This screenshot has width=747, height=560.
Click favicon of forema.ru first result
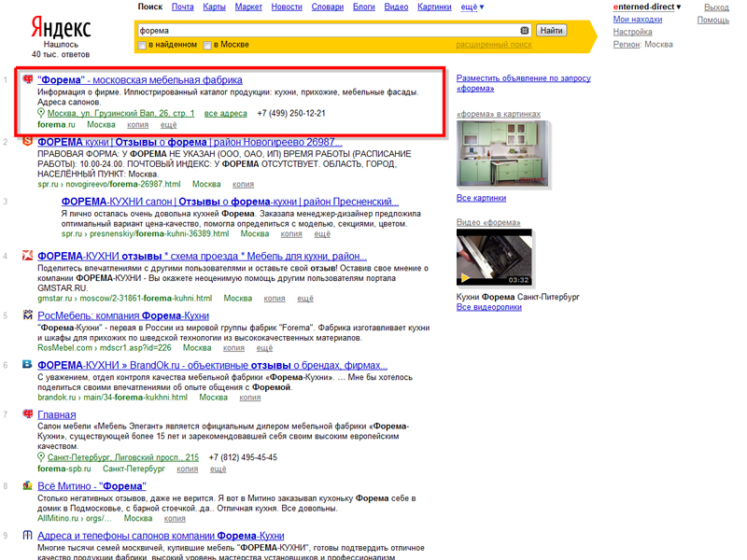28,79
